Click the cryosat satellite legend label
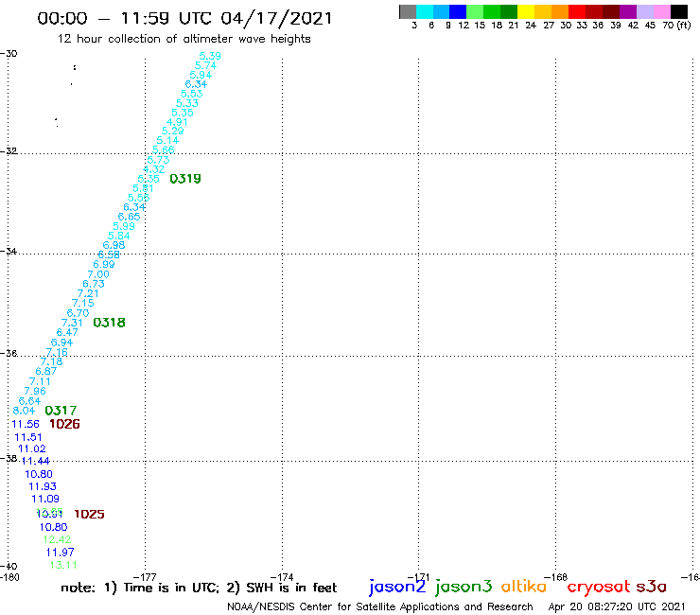The image size is (700, 615). [x=599, y=587]
